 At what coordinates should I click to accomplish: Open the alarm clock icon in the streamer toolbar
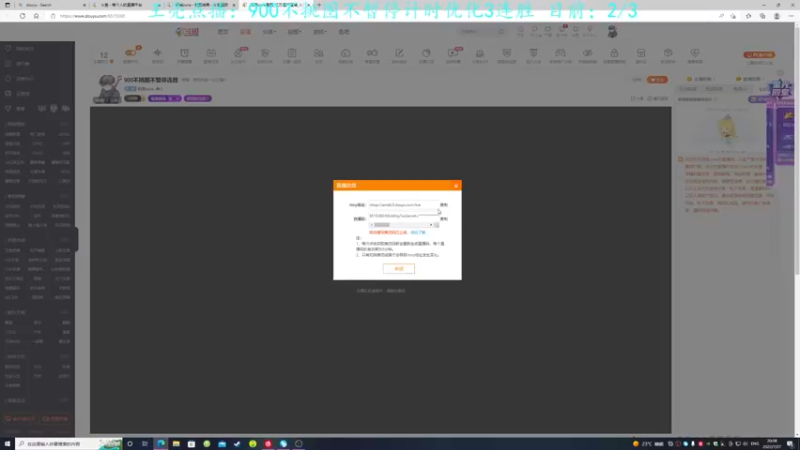click(184, 53)
